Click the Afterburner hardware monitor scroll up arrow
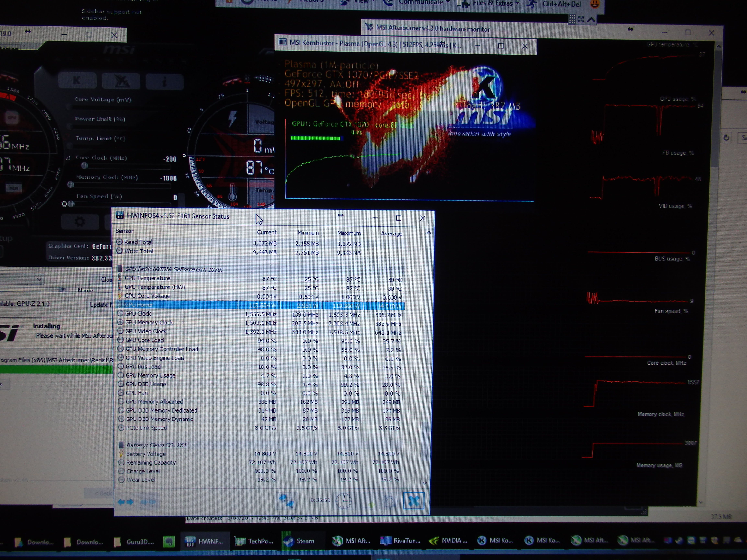 [x=719, y=47]
